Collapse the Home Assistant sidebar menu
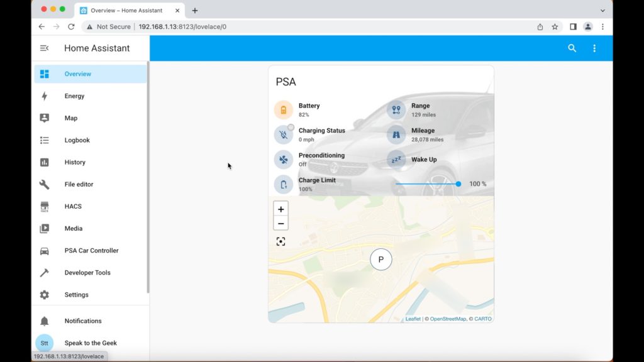Image resolution: width=644 pixels, height=362 pixels. (45, 48)
